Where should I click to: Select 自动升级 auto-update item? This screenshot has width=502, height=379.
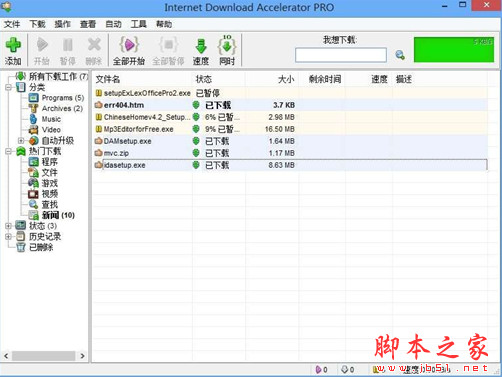tap(58, 141)
